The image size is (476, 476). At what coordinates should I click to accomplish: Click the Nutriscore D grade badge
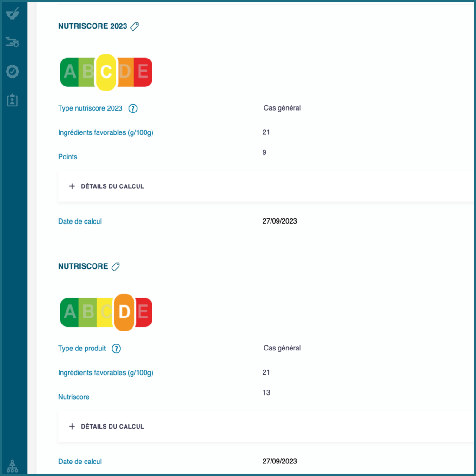point(125,312)
